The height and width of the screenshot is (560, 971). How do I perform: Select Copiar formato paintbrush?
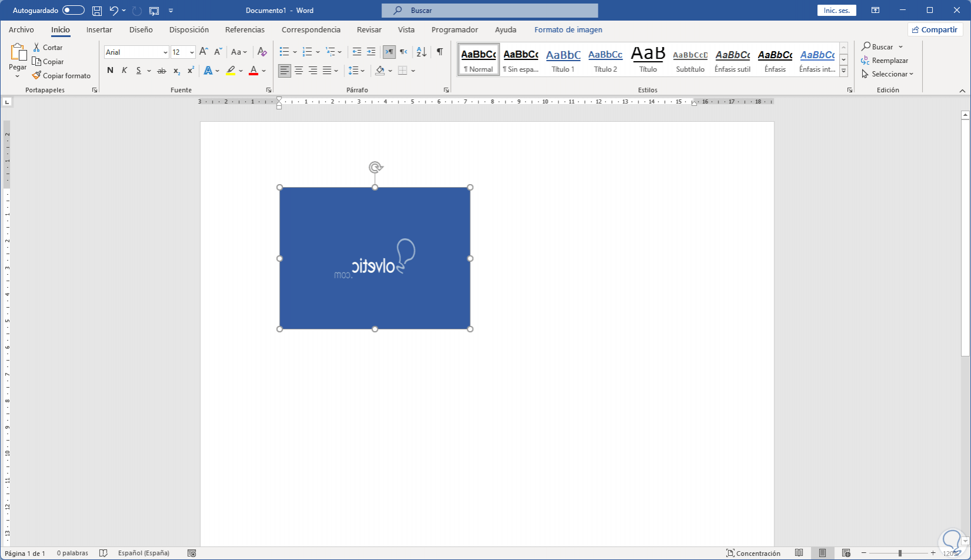point(36,76)
